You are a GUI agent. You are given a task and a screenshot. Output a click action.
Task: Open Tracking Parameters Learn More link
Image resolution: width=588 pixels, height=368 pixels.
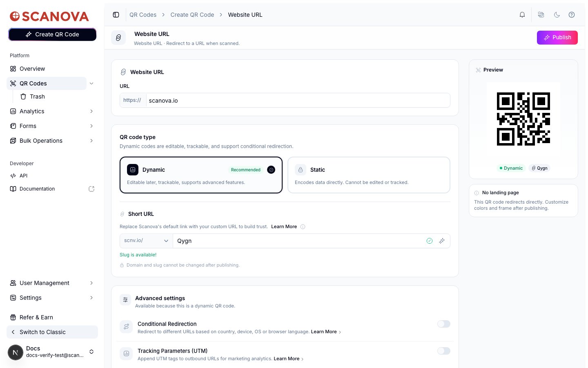coord(288,359)
